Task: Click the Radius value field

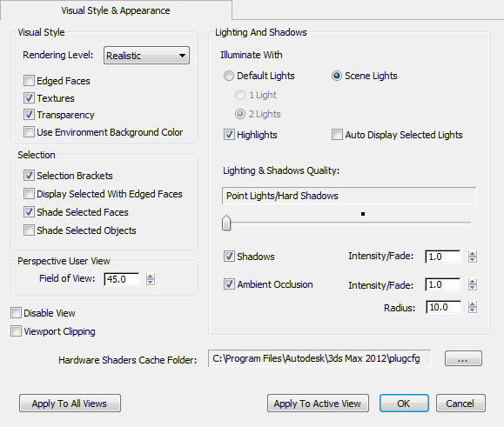Action: point(444,307)
